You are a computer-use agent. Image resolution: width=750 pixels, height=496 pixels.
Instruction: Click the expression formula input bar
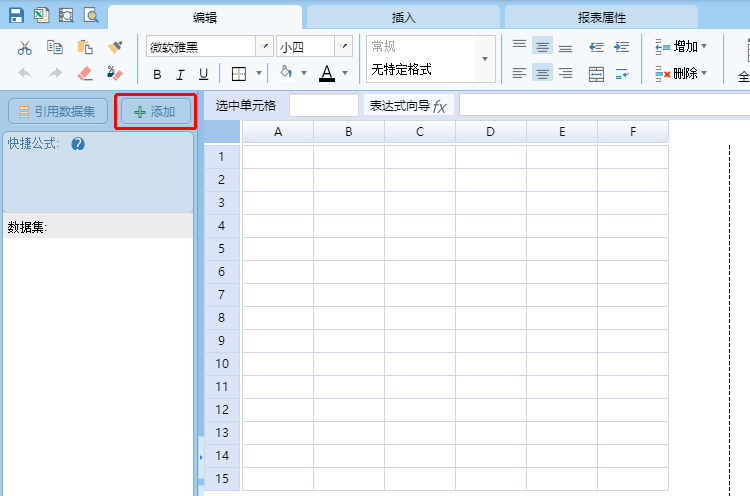604,105
